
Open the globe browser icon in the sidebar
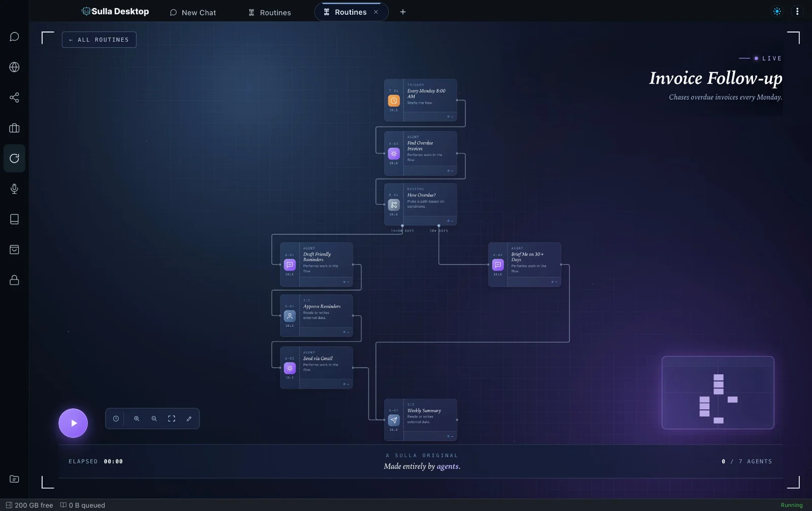(x=14, y=67)
